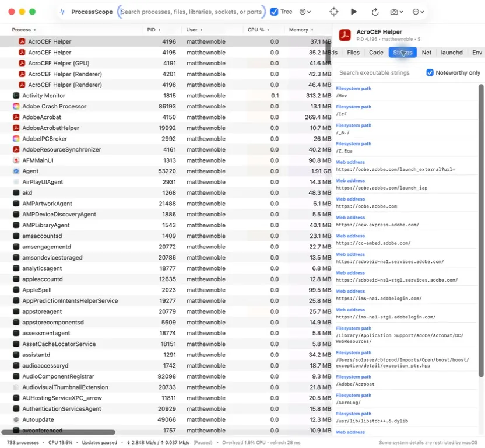Switch to the Files tab
Viewport: 485px width, 448px height.
(x=353, y=52)
